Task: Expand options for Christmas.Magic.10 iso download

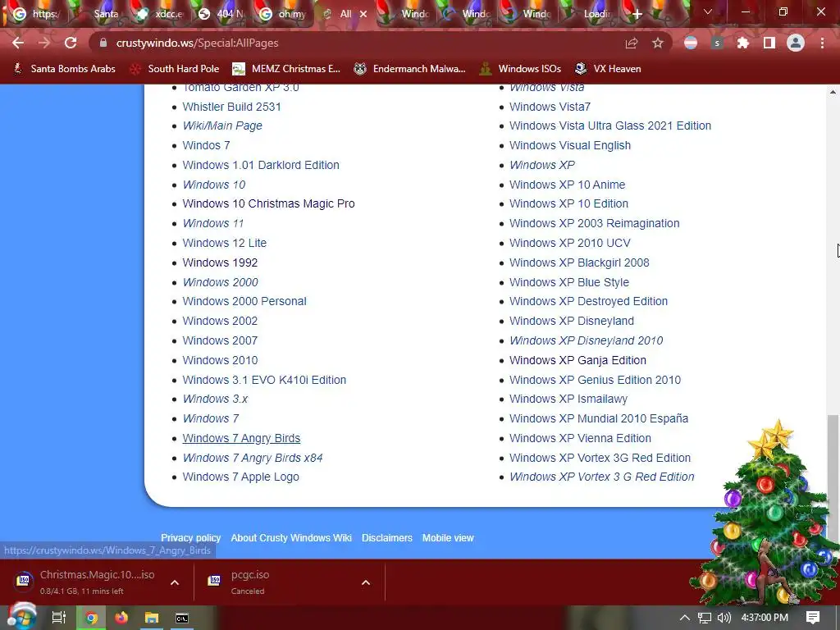Action: coord(175,582)
